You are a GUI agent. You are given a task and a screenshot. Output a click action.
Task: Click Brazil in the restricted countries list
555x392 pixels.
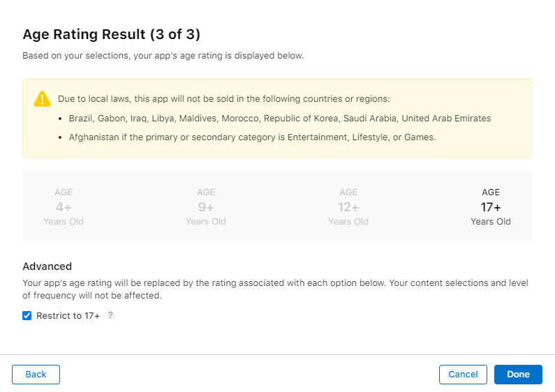click(80, 118)
